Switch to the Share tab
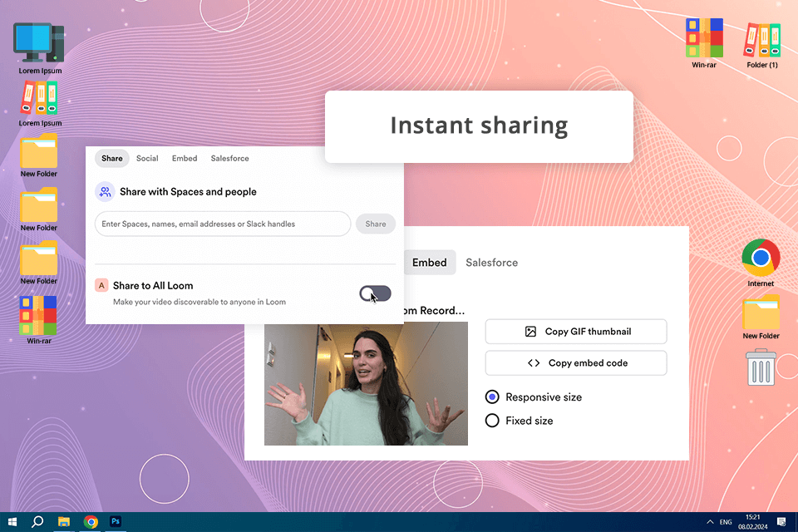 (x=112, y=158)
